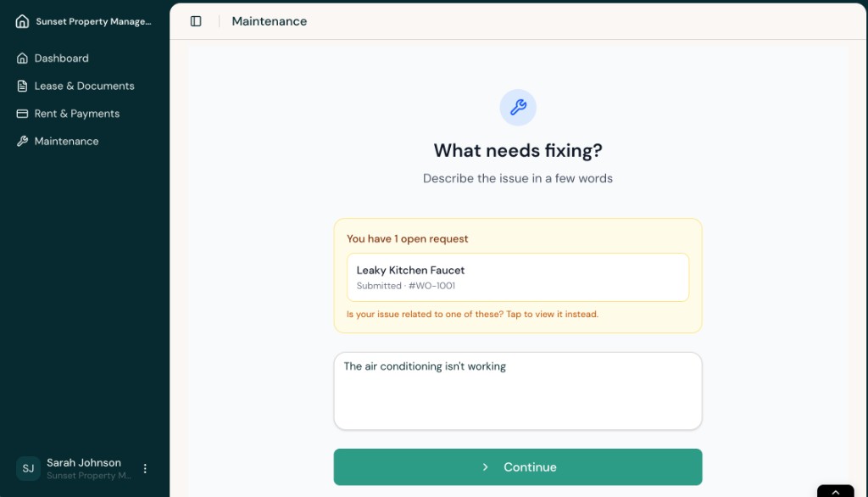Click the document icon beside Lease & Documents
868x497 pixels.
(x=19, y=86)
